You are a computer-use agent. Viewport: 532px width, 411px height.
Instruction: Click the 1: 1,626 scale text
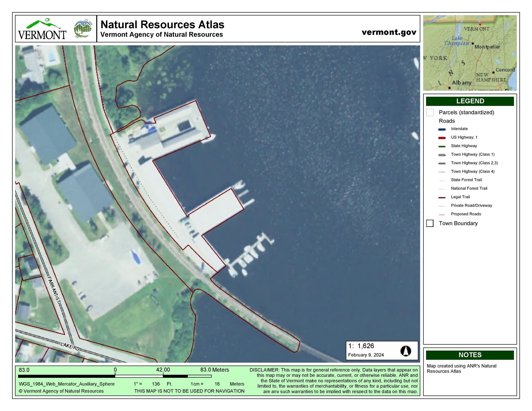point(361,346)
